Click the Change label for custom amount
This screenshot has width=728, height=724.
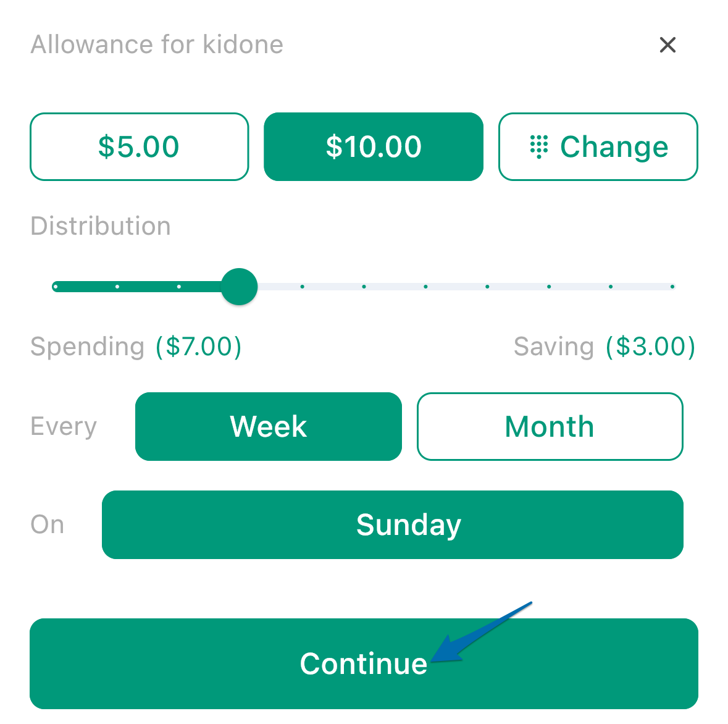[x=614, y=147]
